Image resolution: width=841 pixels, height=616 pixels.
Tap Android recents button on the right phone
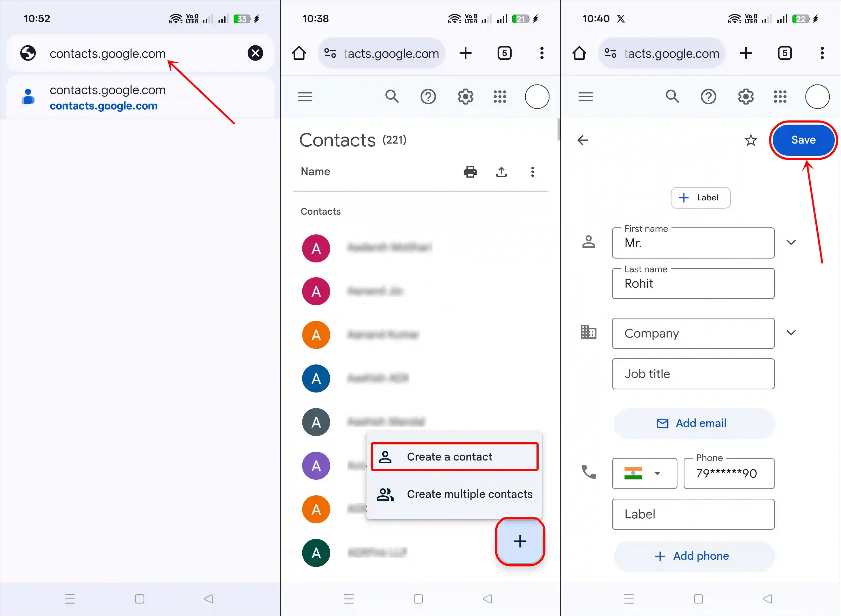coord(629,599)
